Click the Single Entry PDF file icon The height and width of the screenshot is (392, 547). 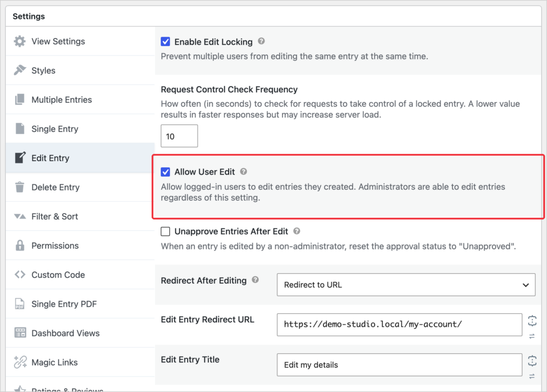[x=20, y=304]
